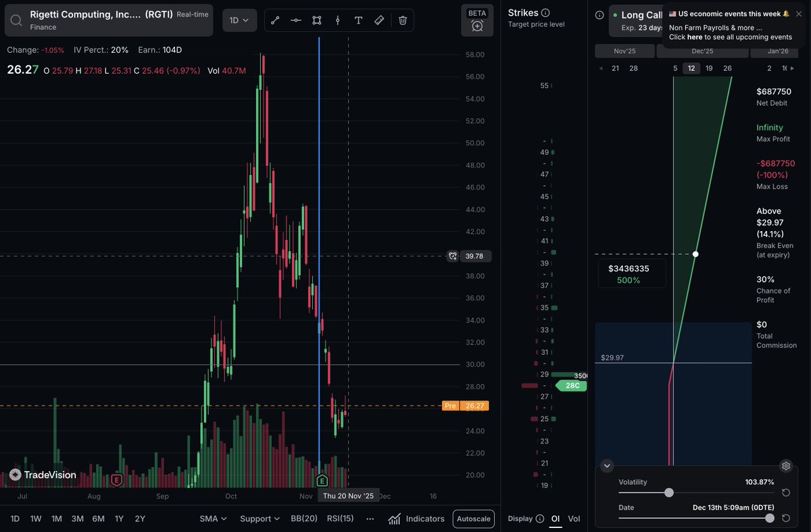
Task: Set chart range to 1Y
Action: point(119,518)
